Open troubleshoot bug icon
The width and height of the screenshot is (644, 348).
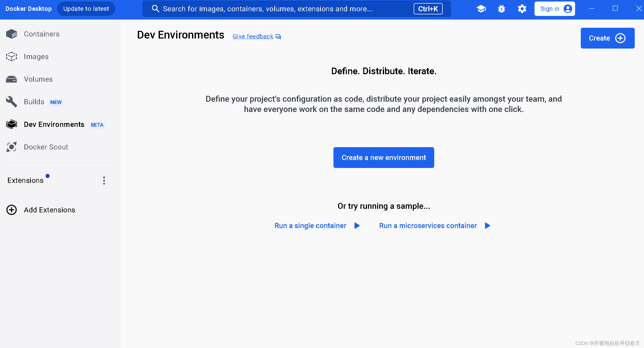click(x=501, y=9)
